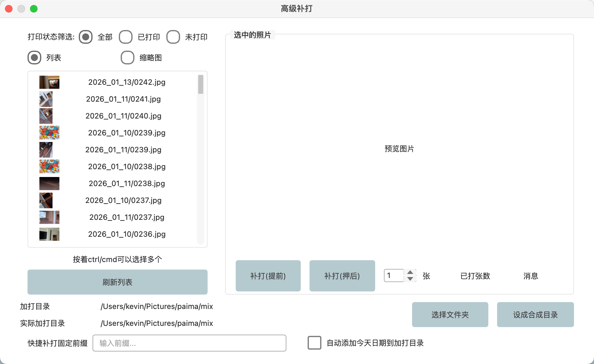The width and height of the screenshot is (594, 364).
Task: Open 选择文件夹 folder chooser
Action: coord(450,315)
